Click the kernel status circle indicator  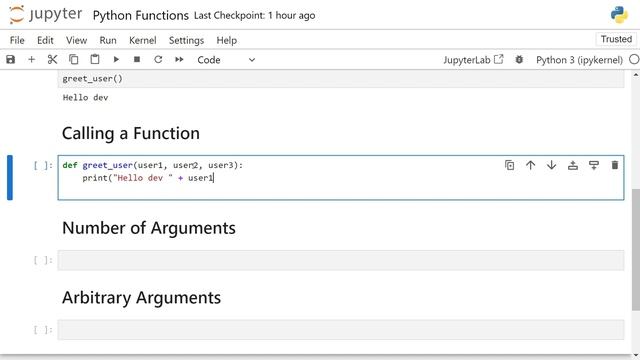[x=634, y=60]
